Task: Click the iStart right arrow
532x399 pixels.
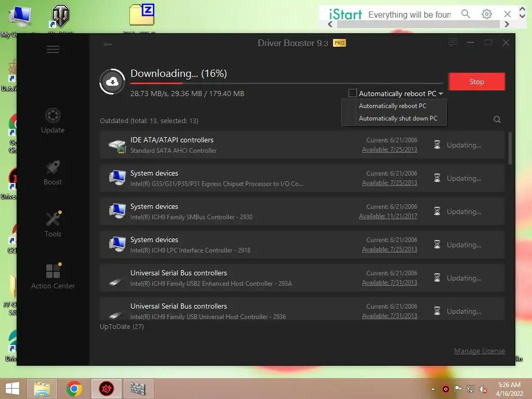Action: [507, 24]
